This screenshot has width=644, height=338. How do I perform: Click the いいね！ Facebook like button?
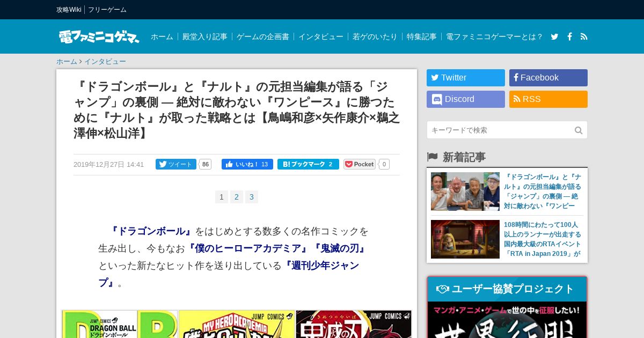[x=247, y=164]
